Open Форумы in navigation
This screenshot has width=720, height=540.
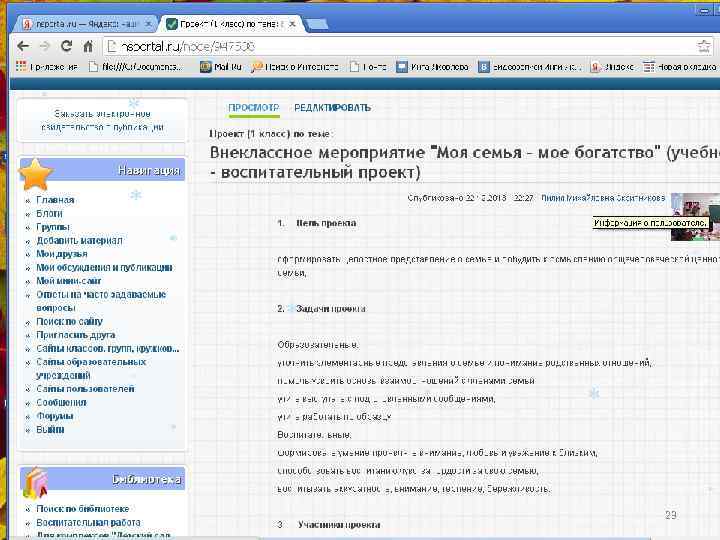(x=55, y=416)
